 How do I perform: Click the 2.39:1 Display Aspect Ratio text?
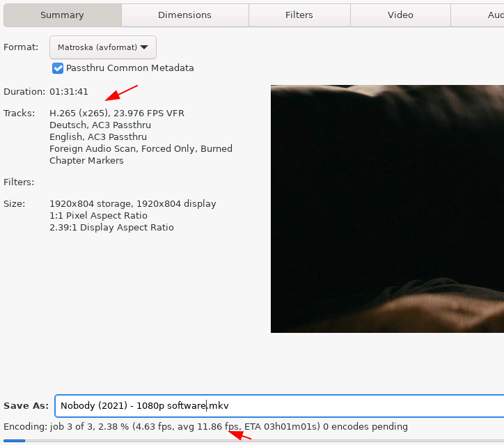(x=111, y=227)
